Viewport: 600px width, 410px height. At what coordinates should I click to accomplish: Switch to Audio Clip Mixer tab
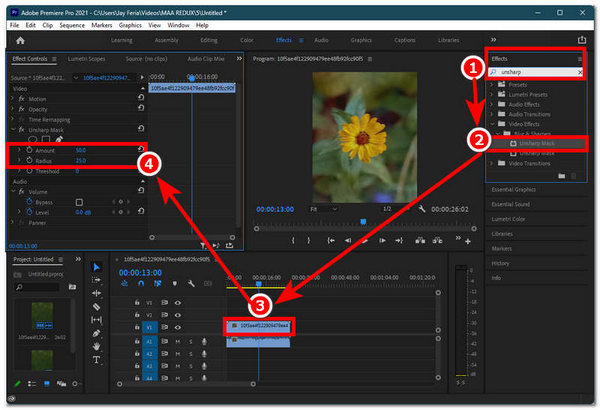pyautogui.click(x=206, y=59)
